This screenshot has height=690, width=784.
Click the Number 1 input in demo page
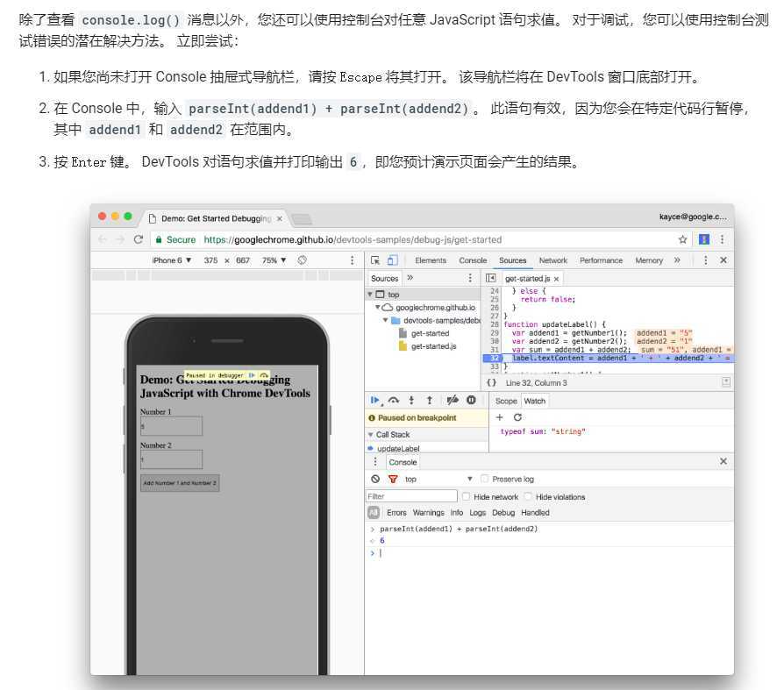pyautogui.click(x=172, y=426)
